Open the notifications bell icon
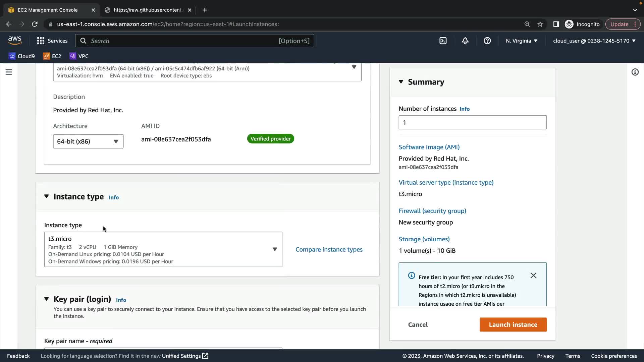644x362 pixels. (x=465, y=41)
